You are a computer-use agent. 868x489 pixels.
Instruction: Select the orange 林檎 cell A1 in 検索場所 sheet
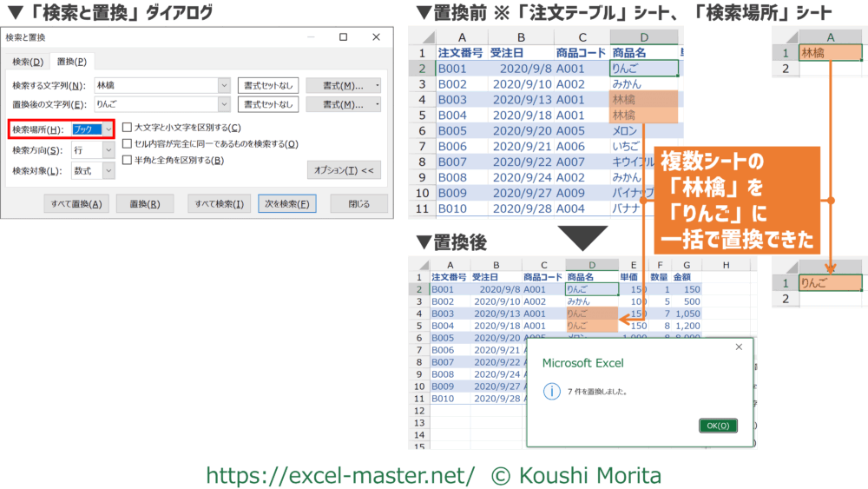pos(830,52)
